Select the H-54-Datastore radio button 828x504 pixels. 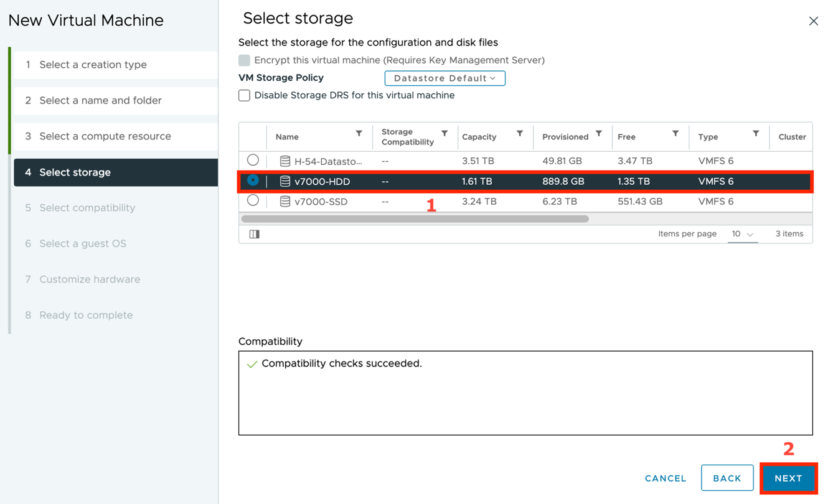pos(253,160)
